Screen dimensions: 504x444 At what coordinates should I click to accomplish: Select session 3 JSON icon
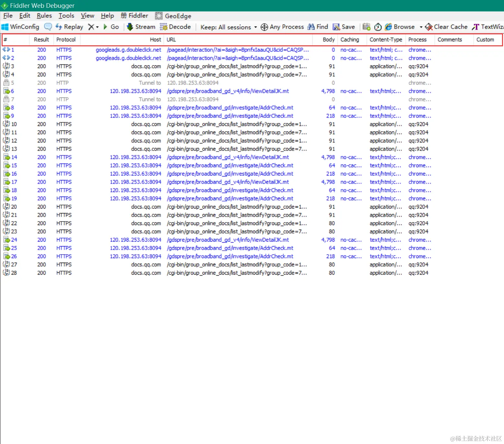[x=6, y=66]
